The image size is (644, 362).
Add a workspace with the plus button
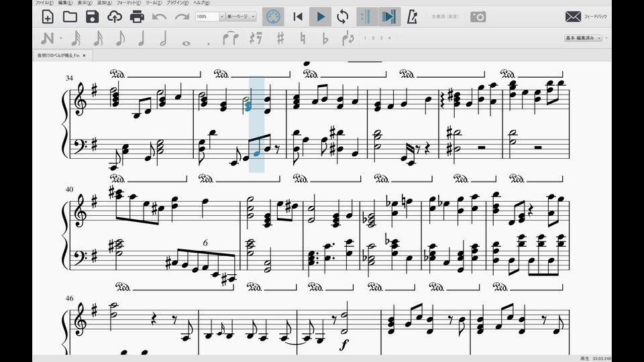coord(606,38)
